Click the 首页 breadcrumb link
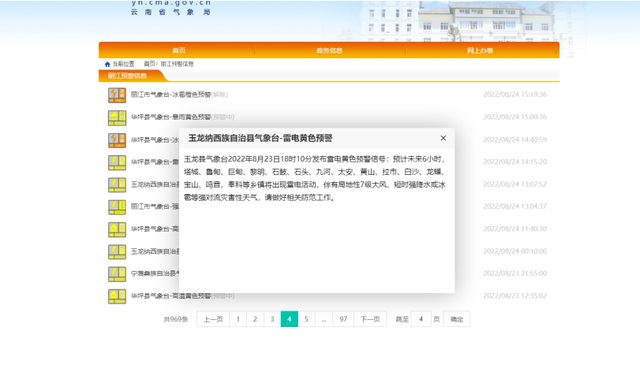The height and width of the screenshot is (372, 640). click(149, 64)
